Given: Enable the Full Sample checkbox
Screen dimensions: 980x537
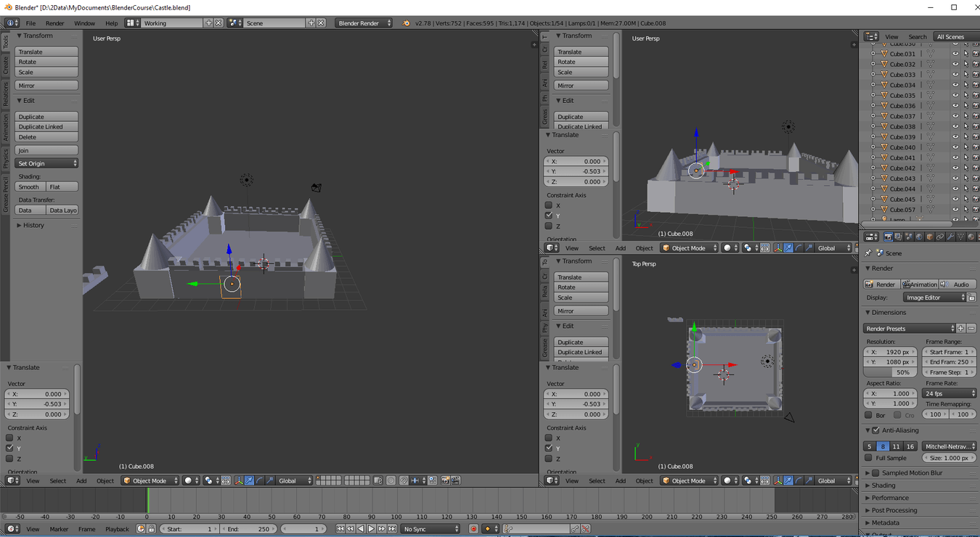Looking at the screenshot, I should click(x=868, y=458).
